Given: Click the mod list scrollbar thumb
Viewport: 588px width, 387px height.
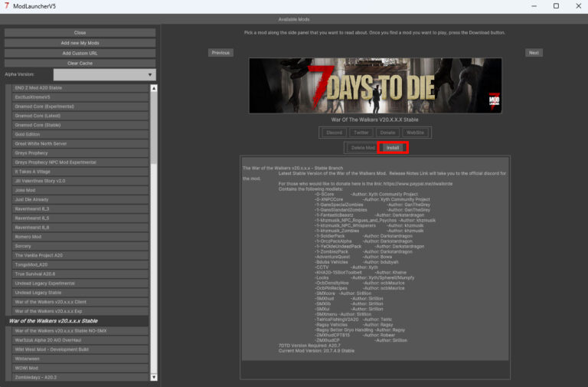Looking at the screenshot, I should coord(154,128).
